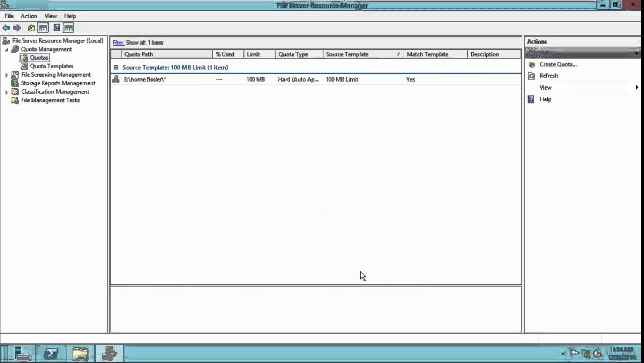
Task: Click the 100 MB limit cell
Action: click(x=255, y=80)
